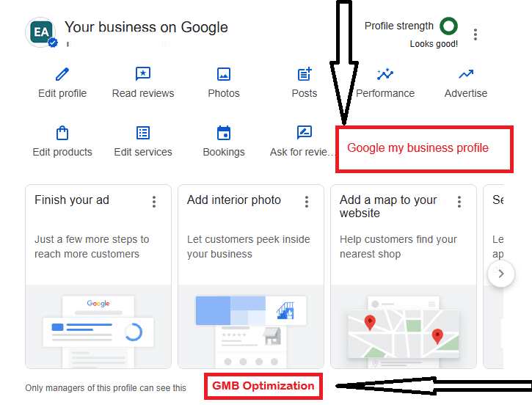The width and height of the screenshot is (532, 405).
Task: Open options on Add a map card
Action: click(x=459, y=202)
